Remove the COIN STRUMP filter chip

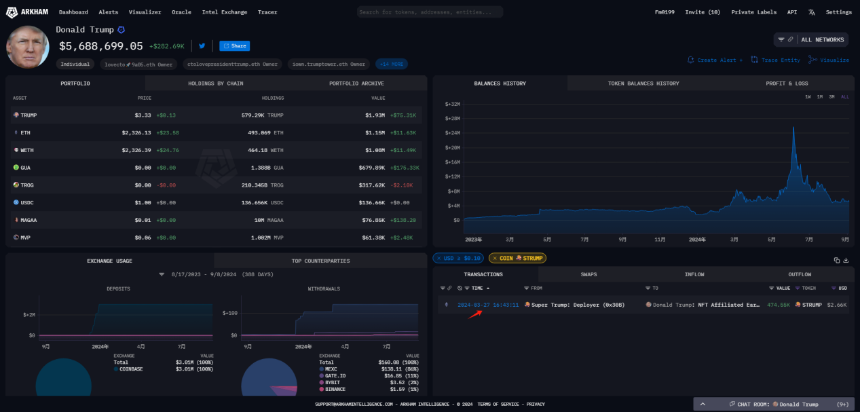point(495,258)
